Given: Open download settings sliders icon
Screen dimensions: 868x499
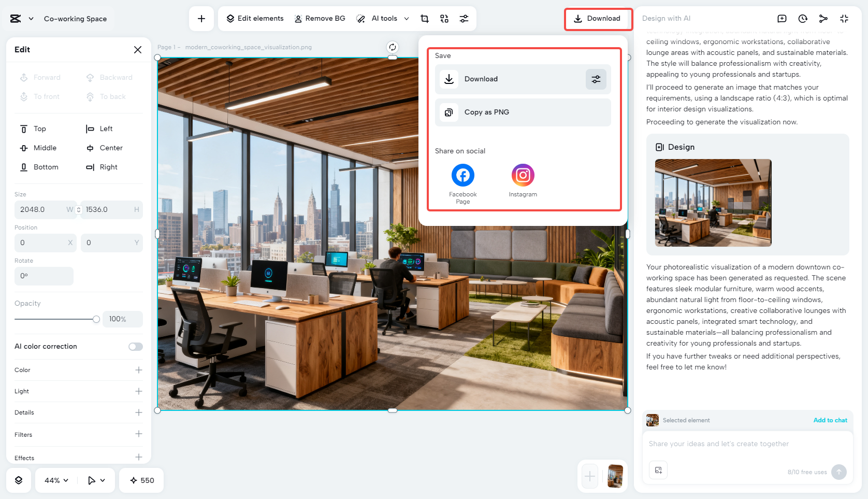Looking at the screenshot, I should point(596,79).
